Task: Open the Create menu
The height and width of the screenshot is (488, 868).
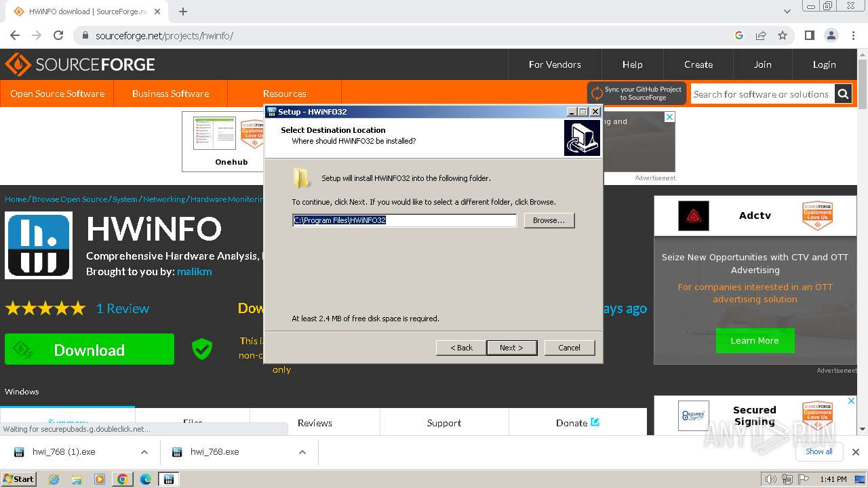Action: tap(698, 64)
